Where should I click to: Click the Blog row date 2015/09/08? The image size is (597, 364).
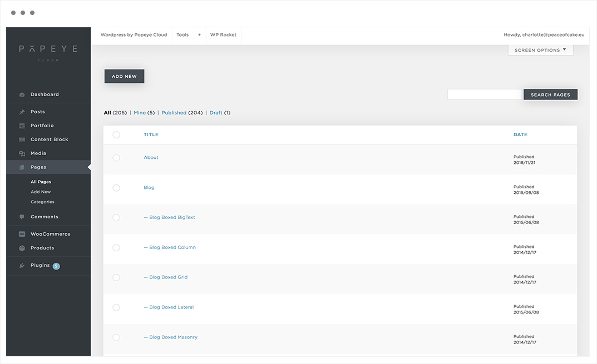coord(526,193)
